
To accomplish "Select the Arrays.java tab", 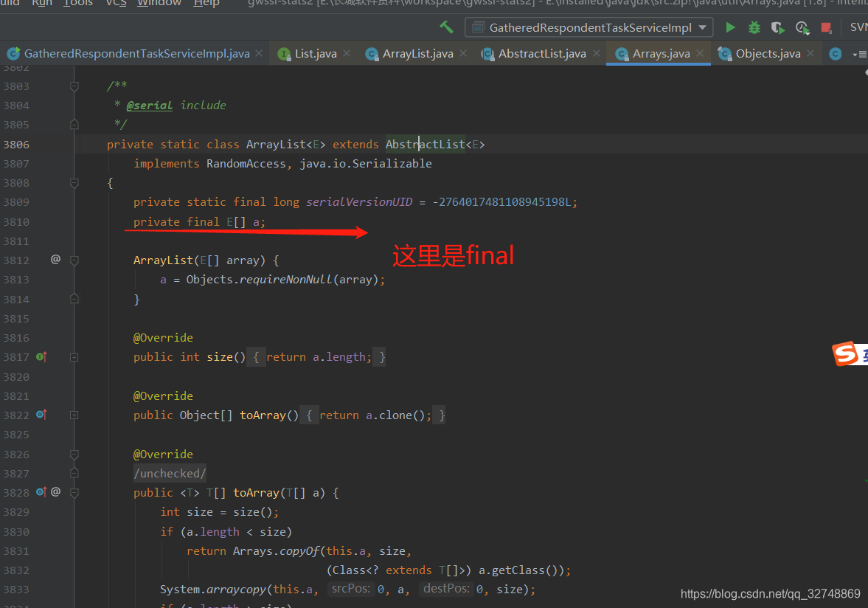I will tap(661, 54).
